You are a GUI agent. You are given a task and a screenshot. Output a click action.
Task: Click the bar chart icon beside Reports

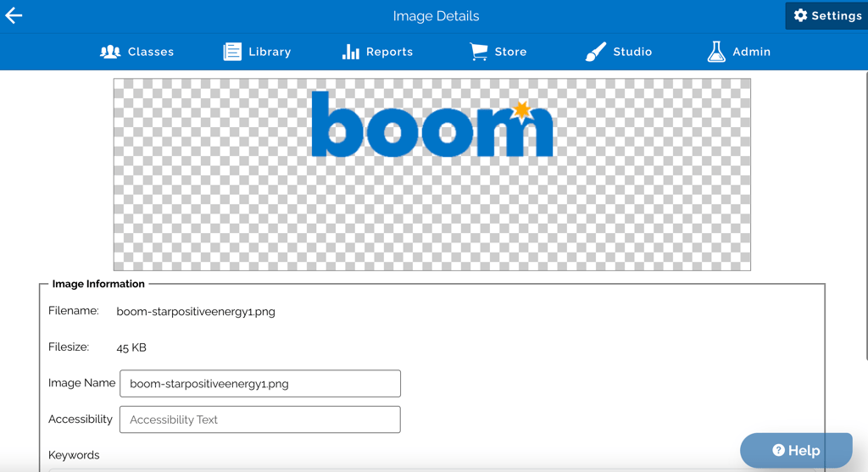(350, 52)
